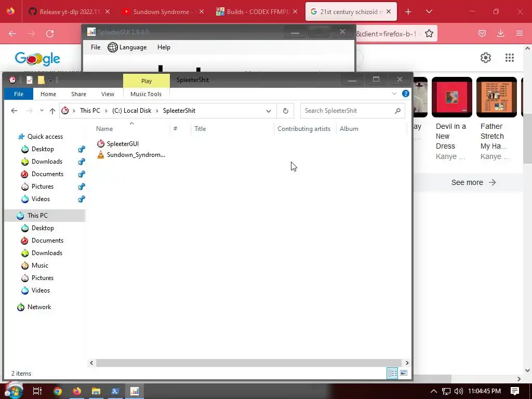Open Firefox hamburger menu

click(x=519, y=33)
